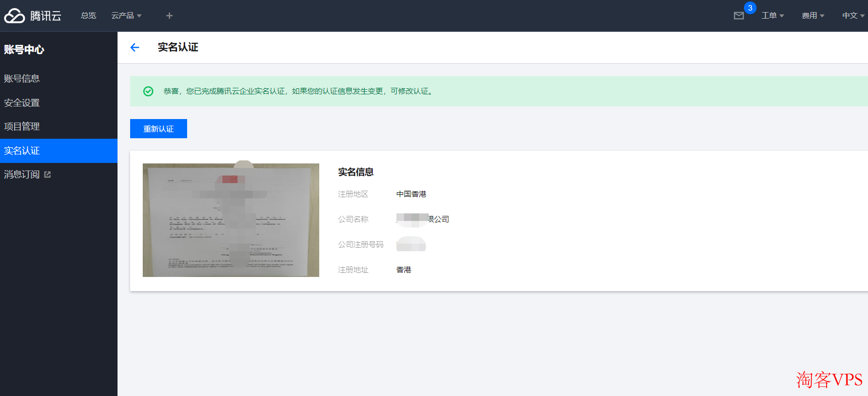Click the plus icon in top bar

[169, 16]
